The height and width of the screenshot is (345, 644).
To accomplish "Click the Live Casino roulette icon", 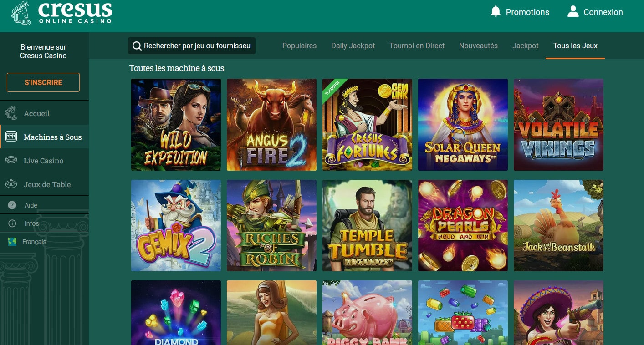I will [x=11, y=161].
